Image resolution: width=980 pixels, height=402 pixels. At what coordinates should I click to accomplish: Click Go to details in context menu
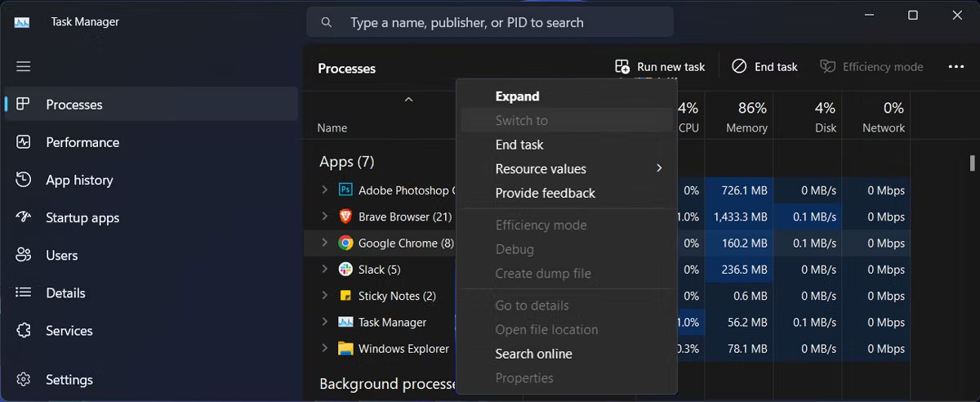click(x=567, y=306)
